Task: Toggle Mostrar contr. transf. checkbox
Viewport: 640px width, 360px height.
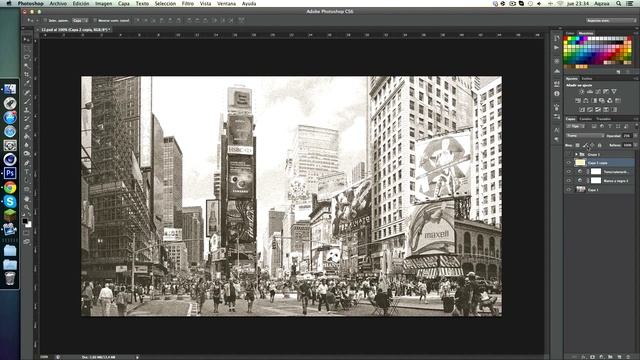Action: [95, 20]
